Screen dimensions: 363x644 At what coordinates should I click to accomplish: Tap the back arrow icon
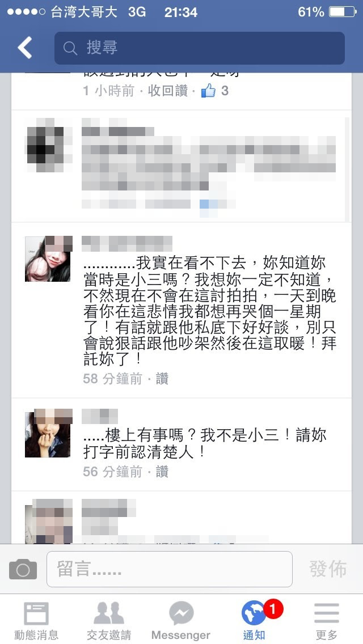point(24,48)
